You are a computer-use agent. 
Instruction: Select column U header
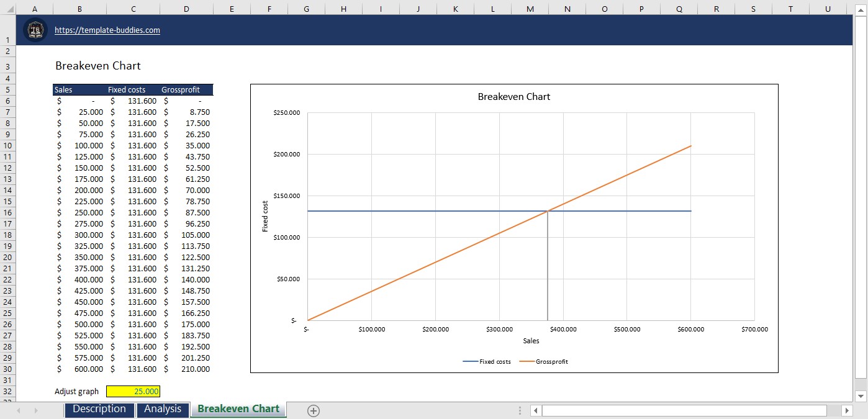click(x=828, y=9)
